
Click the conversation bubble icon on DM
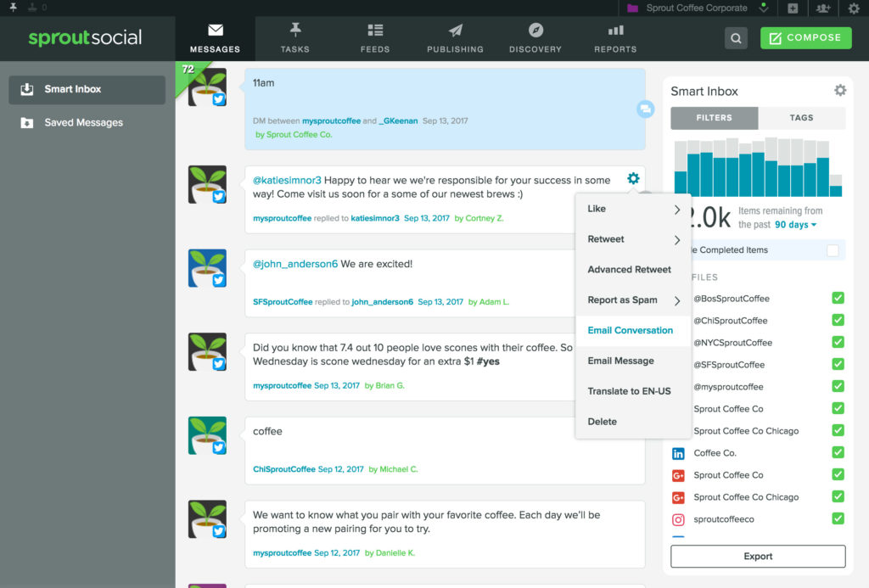point(645,109)
